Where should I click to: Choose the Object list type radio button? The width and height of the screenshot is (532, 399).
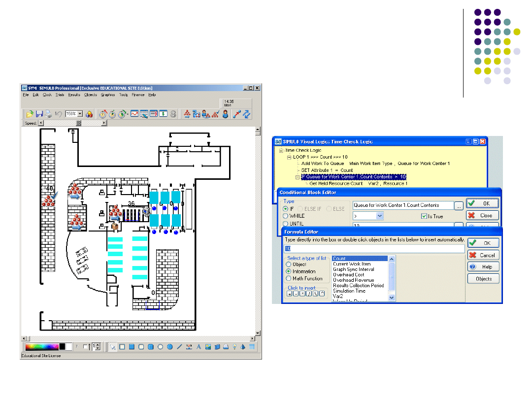[289, 265]
